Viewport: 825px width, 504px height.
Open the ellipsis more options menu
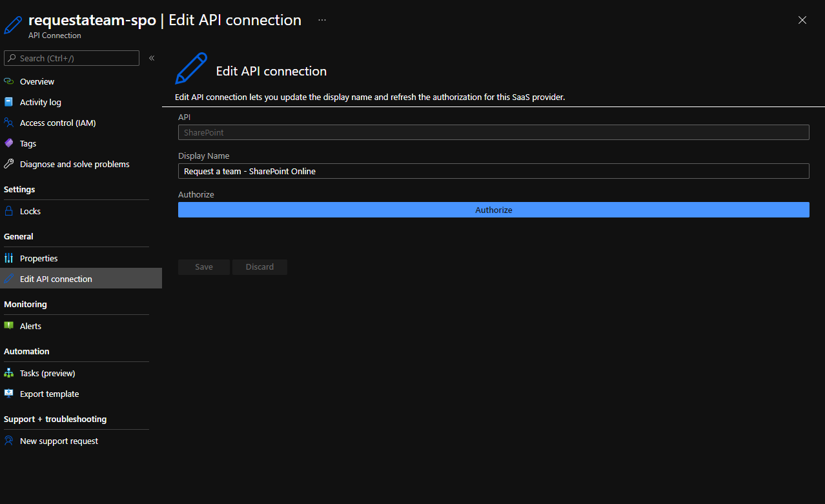322,20
